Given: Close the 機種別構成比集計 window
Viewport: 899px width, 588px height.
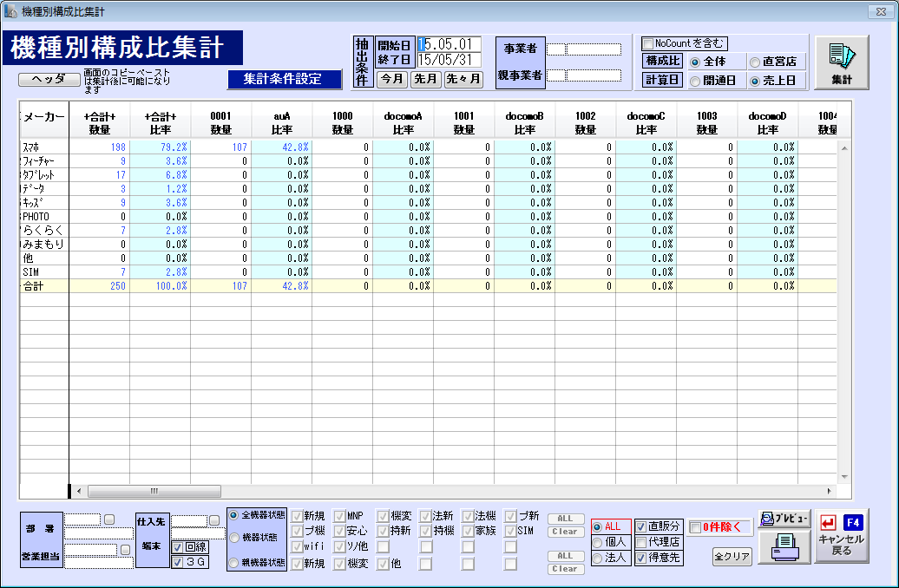Looking at the screenshot, I should 882,11.
